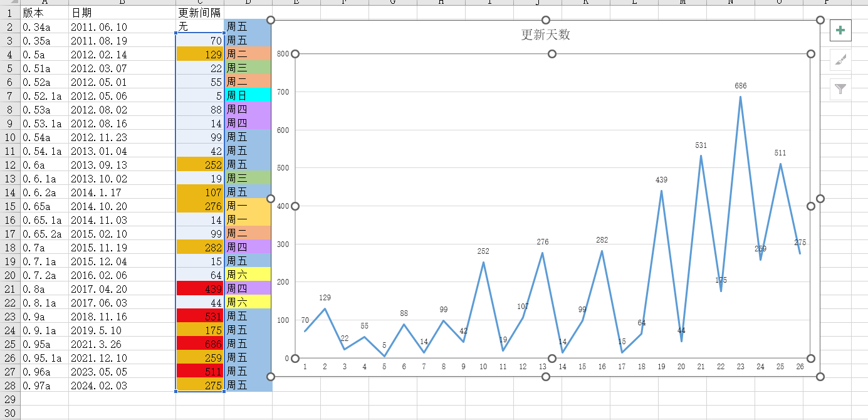Image resolution: width=868 pixels, height=420 pixels.
Task: Open the Chart Styles paintbrush button
Action: (x=840, y=60)
